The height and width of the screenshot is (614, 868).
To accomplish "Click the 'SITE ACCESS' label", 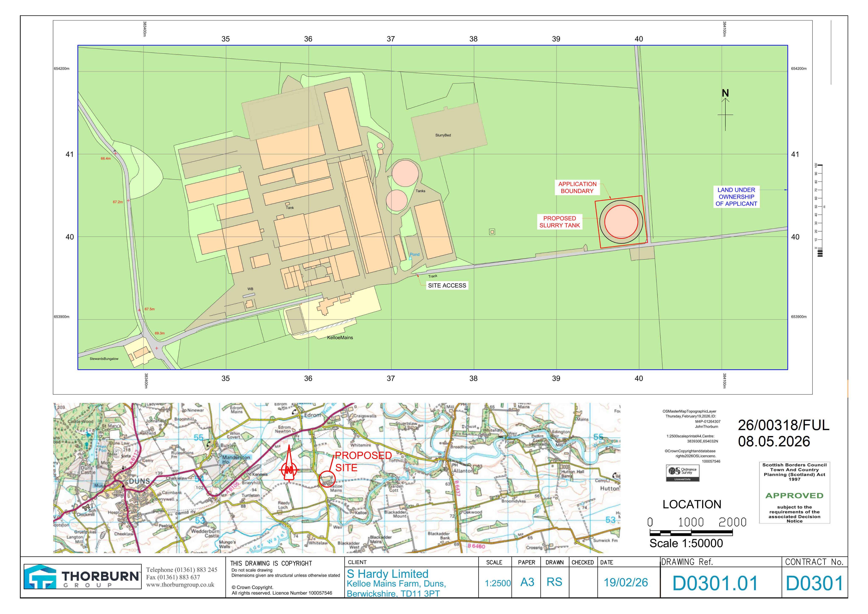I will click(x=447, y=286).
